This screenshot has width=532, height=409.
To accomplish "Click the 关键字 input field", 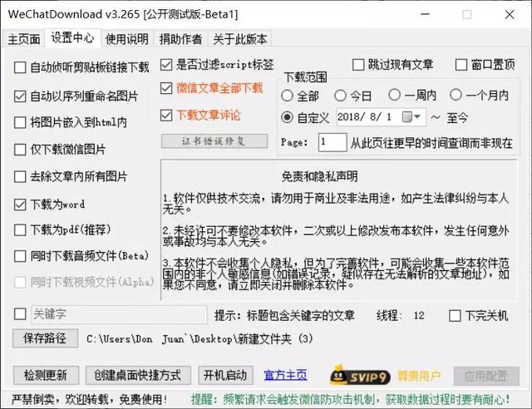I will tap(118, 315).
